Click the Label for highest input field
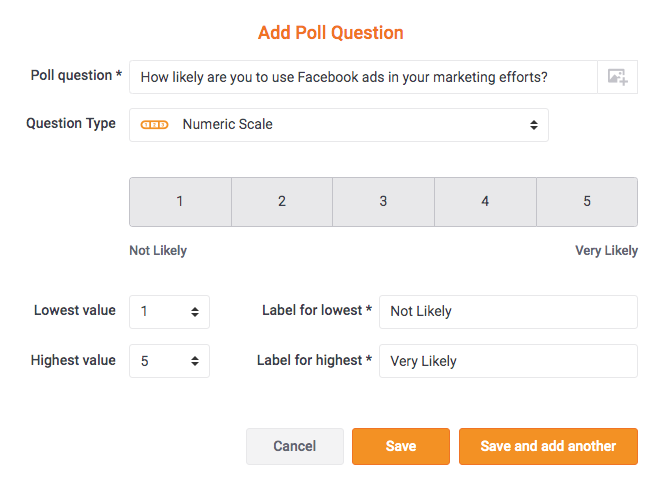The width and height of the screenshot is (655, 482). click(x=508, y=361)
